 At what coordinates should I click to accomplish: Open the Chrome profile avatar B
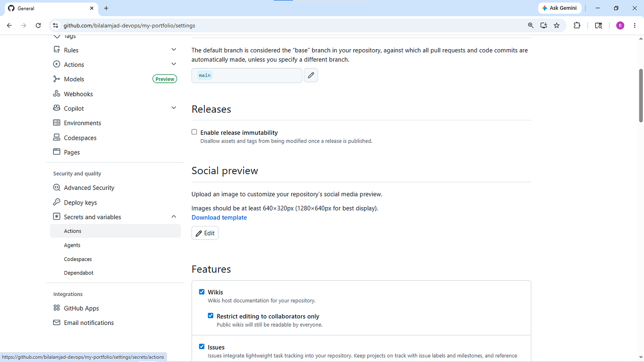pyautogui.click(x=620, y=26)
